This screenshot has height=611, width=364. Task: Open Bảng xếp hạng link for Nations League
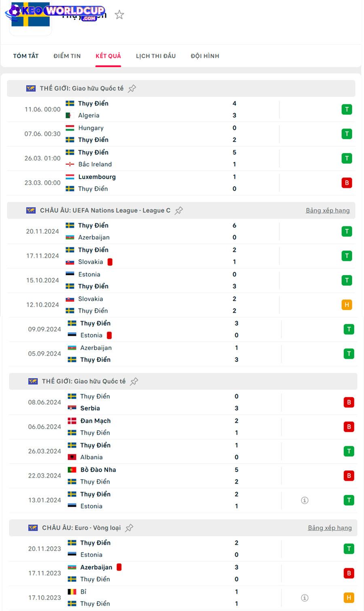(328, 211)
